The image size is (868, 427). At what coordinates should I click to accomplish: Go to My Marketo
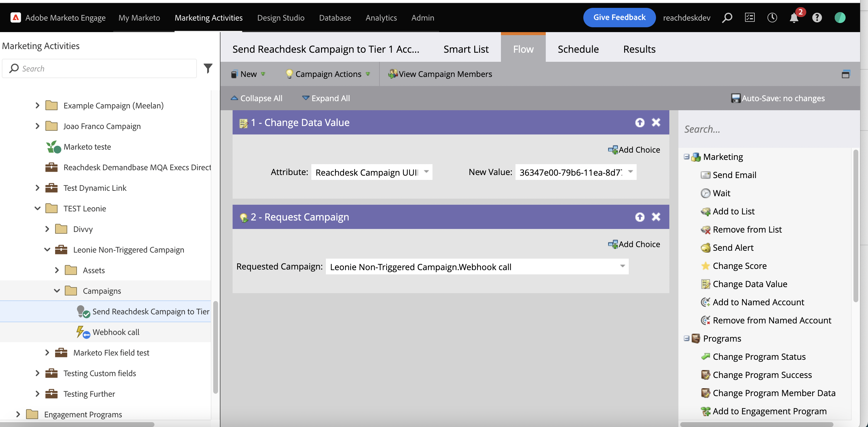pos(139,18)
